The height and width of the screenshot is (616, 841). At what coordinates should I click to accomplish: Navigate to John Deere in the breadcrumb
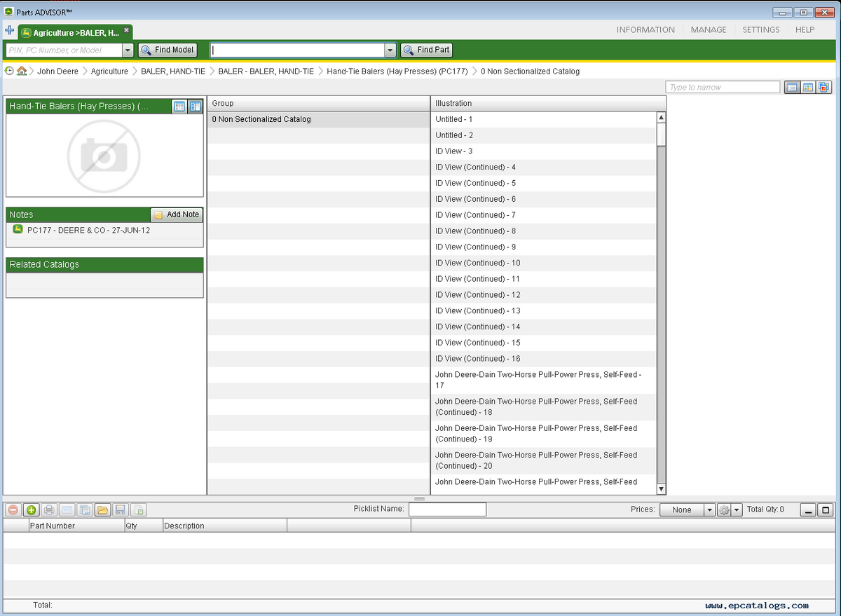pyautogui.click(x=58, y=71)
